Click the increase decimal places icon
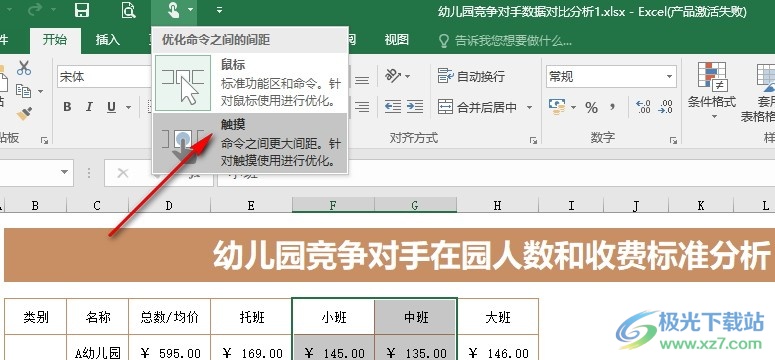 pyautogui.click(x=643, y=107)
